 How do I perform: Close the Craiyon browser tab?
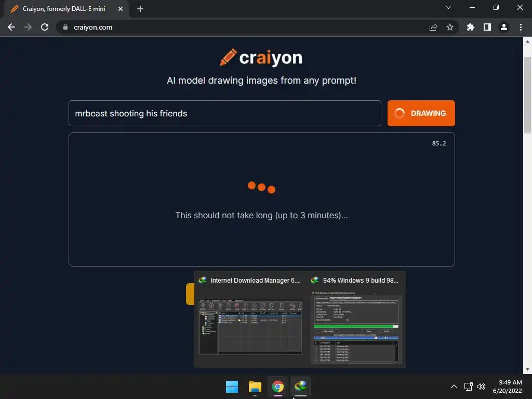tap(121, 9)
